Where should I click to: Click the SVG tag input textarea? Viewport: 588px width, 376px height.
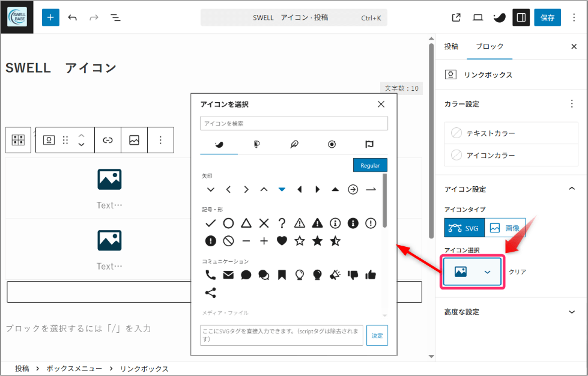[282, 335]
